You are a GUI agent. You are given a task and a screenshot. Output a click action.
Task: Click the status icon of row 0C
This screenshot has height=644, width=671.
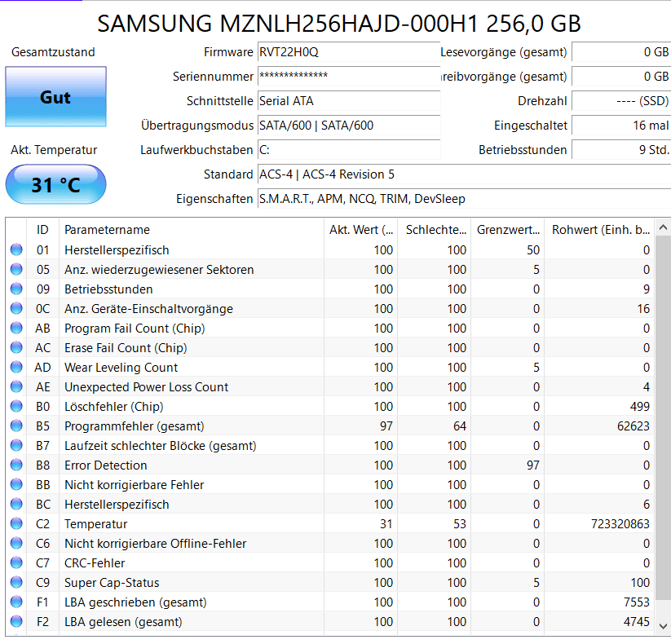16,308
